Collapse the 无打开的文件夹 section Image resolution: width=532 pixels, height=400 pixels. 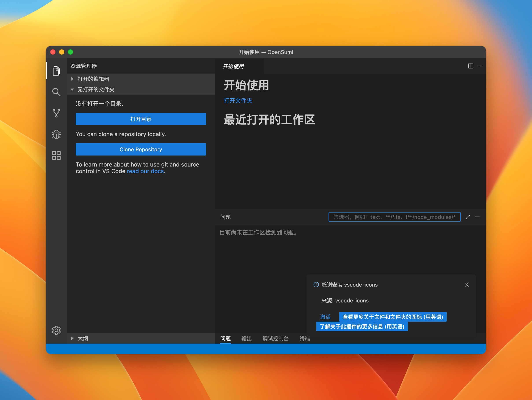96,89
